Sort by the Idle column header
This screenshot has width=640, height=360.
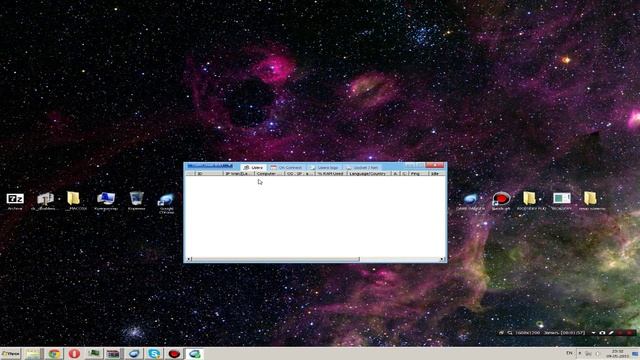436,173
